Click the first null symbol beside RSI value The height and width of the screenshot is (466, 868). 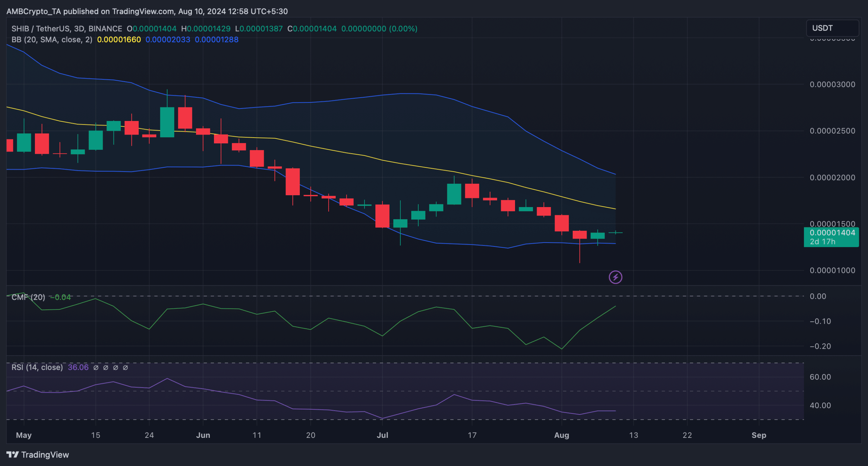pos(96,368)
